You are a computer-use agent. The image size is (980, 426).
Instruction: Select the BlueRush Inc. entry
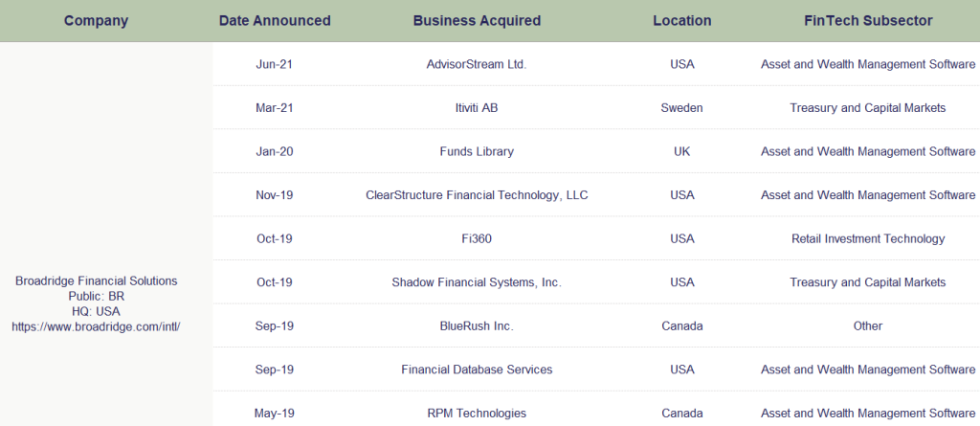point(477,325)
